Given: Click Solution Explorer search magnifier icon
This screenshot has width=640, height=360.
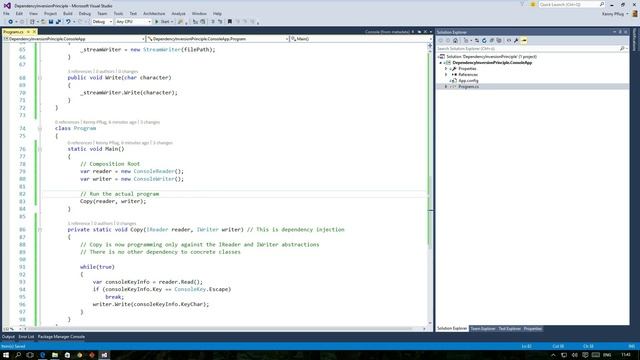Looking at the screenshot, I should point(622,49).
